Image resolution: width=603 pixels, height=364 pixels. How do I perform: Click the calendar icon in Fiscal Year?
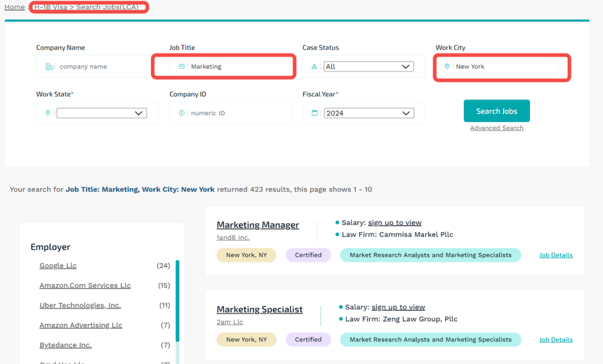(314, 112)
